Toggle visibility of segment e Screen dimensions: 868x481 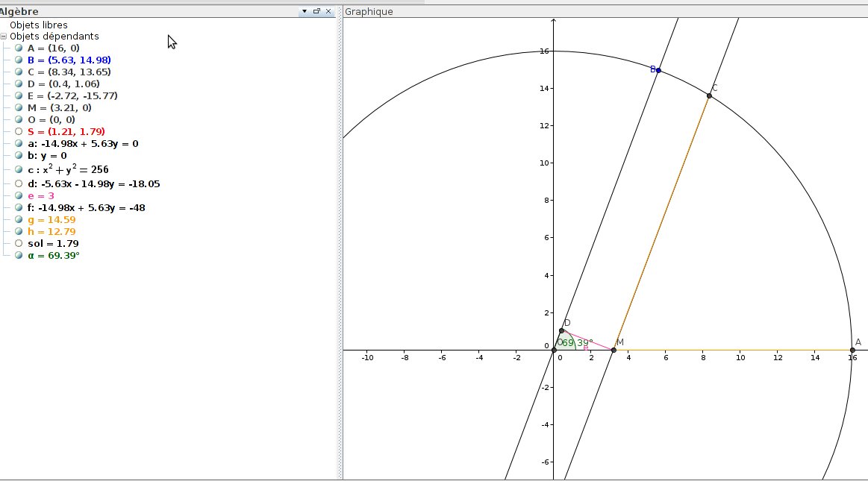point(19,195)
